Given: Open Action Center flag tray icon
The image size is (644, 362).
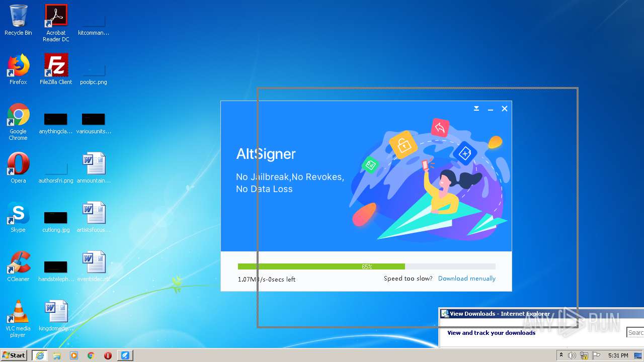Looking at the screenshot, I should pos(596,355).
